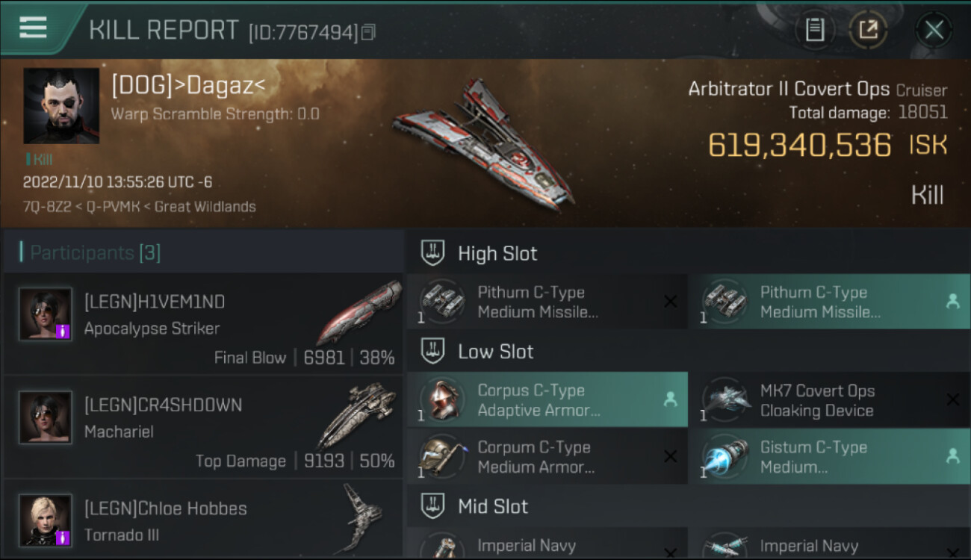Select dropped Pithum C-Type Medium Missile module
The image size is (971, 560).
pyautogui.click(x=829, y=302)
